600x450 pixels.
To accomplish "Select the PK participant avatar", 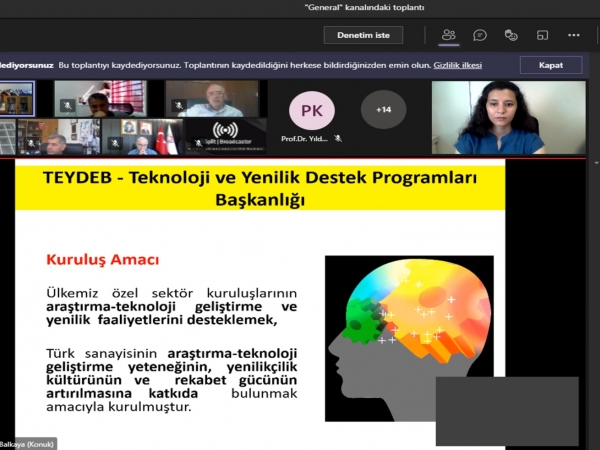I will pos(312,111).
